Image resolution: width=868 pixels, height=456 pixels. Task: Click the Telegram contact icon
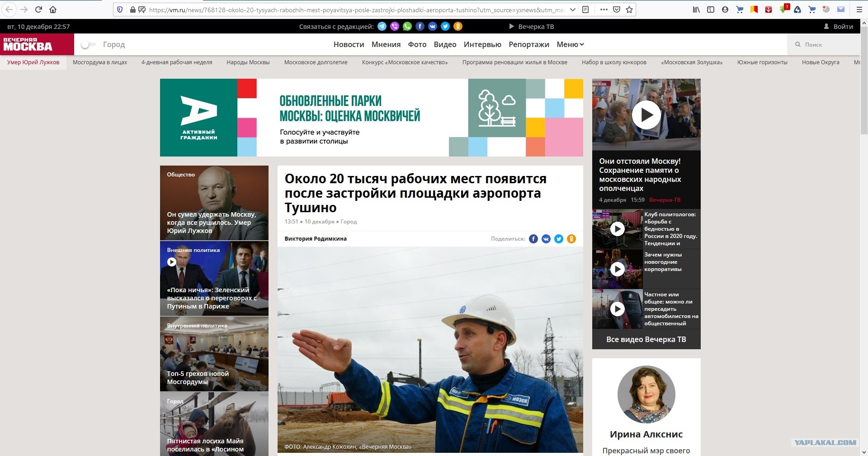(x=382, y=27)
